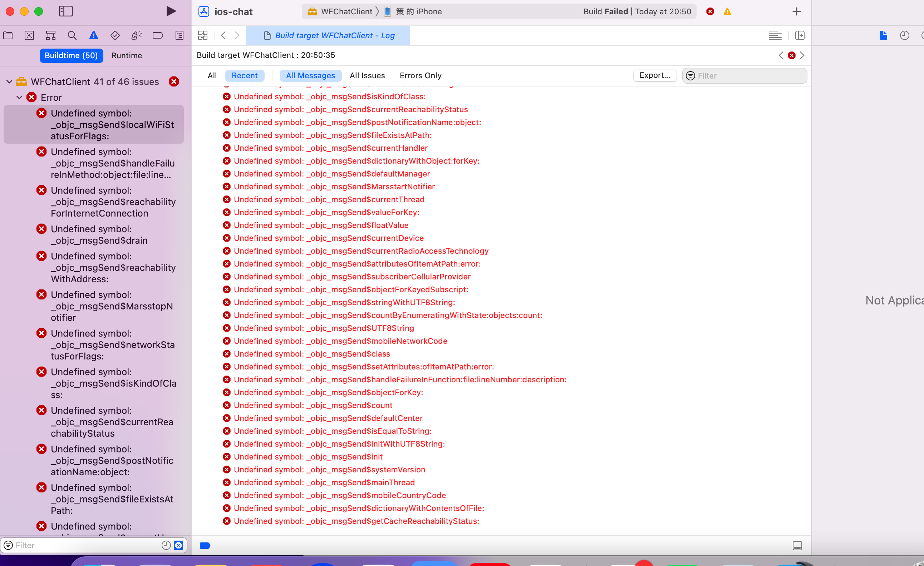Enable the Recent messages filter
Image resolution: width=924 pixels, height=566 pixels.
tap(245, 75)
